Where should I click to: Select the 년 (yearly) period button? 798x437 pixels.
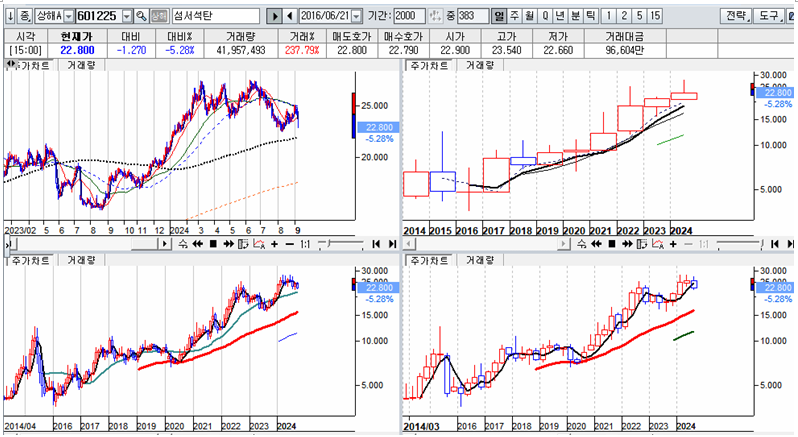[x=560, y=17]
